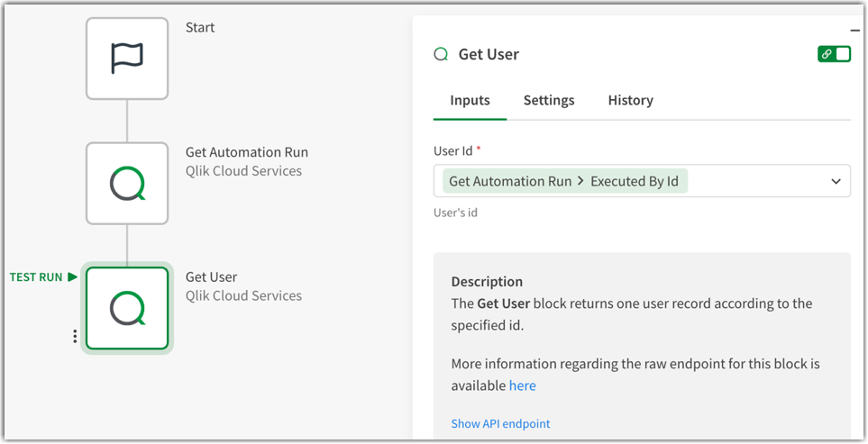868x444 pixels.
Task: Switch to the Inputs tab
Action: point(470,100)
